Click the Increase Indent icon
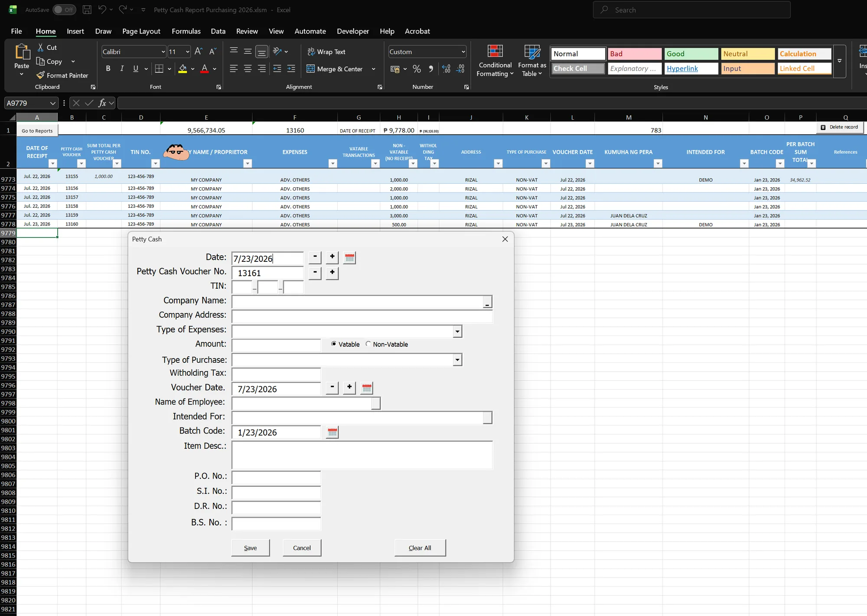This screenshot has height=616, width=867. [291, 68]
